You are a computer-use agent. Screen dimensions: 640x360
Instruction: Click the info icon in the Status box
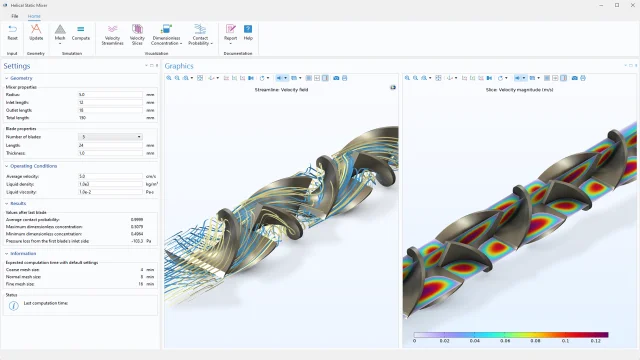tap(13, 306)
